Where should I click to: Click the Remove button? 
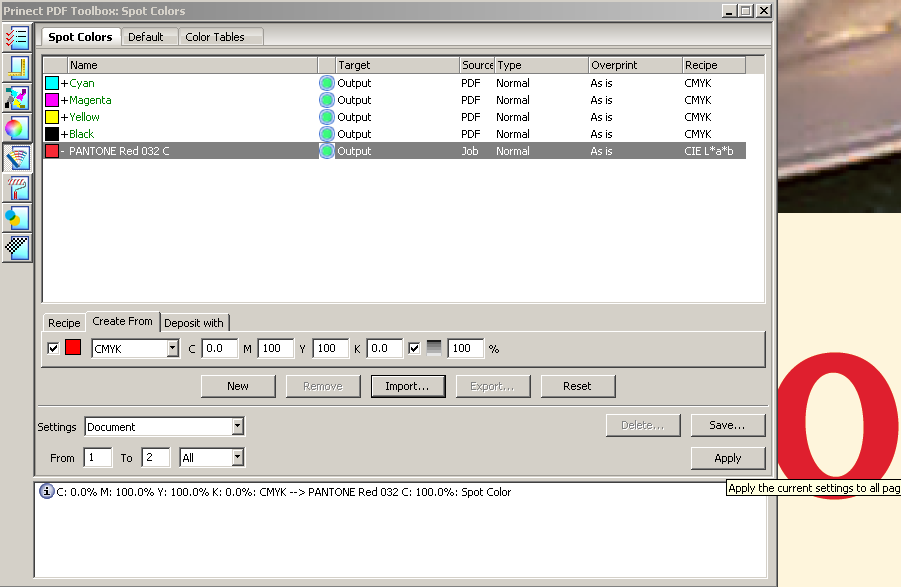point(323,387)
